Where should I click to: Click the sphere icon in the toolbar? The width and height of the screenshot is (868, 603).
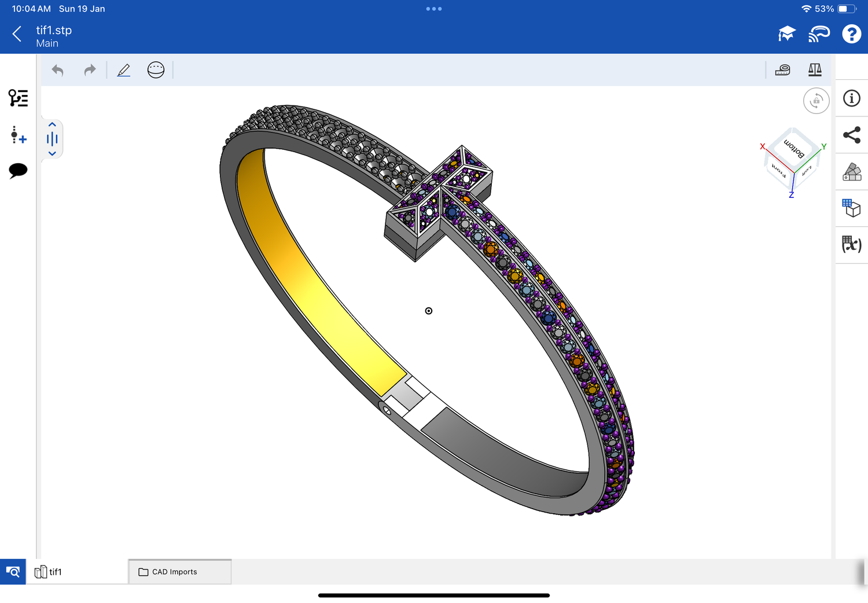tap(156, 70)
